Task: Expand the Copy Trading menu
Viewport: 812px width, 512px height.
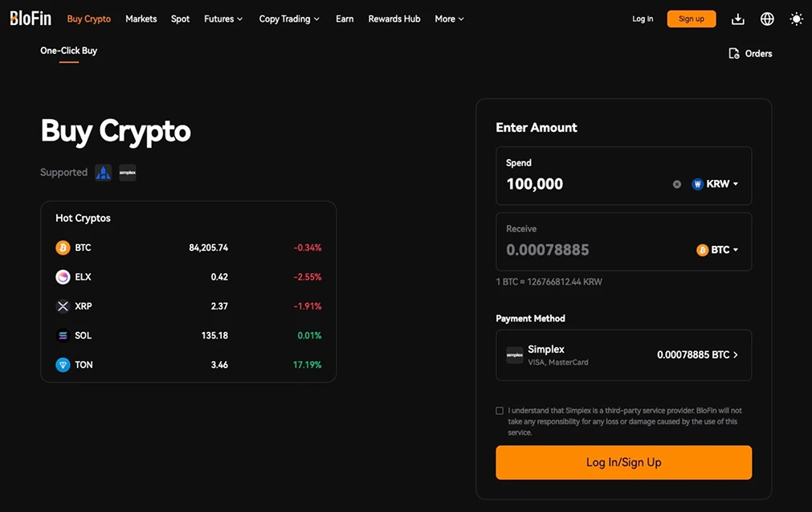Action: pos(289,19)
